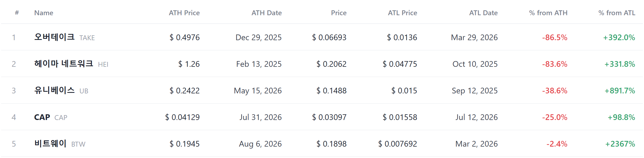Click the TAKE ticker symbol
The height and width of the screenshot is (158, 644).
coord(87,38)
